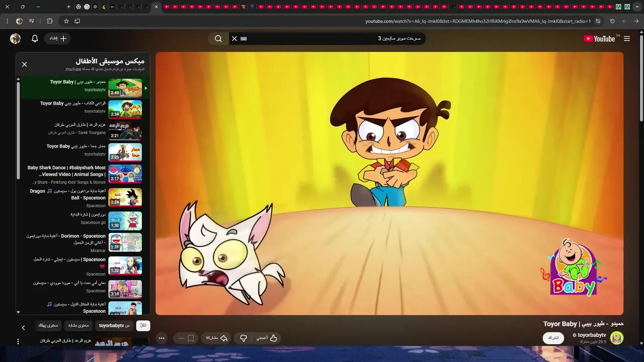Reload the page with the refresh icon
Viewport: 644px width, 362px height.
(x=612, y=21)
